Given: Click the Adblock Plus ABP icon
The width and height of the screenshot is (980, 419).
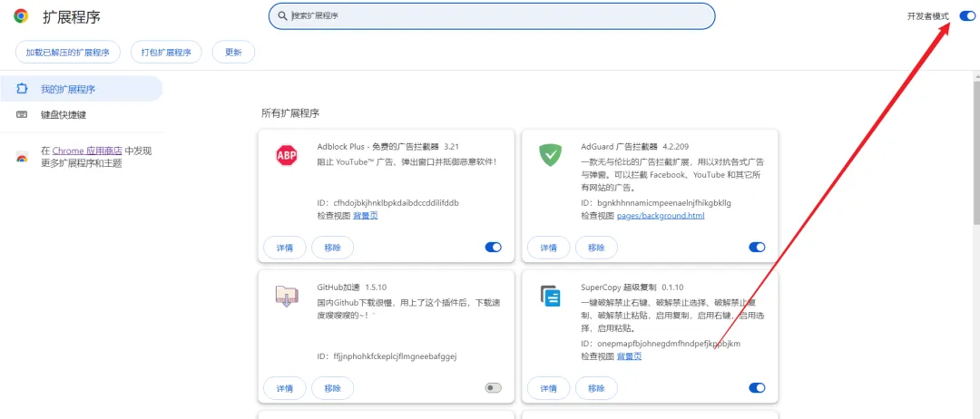Looking at the screenshot, I should point(286,155).
